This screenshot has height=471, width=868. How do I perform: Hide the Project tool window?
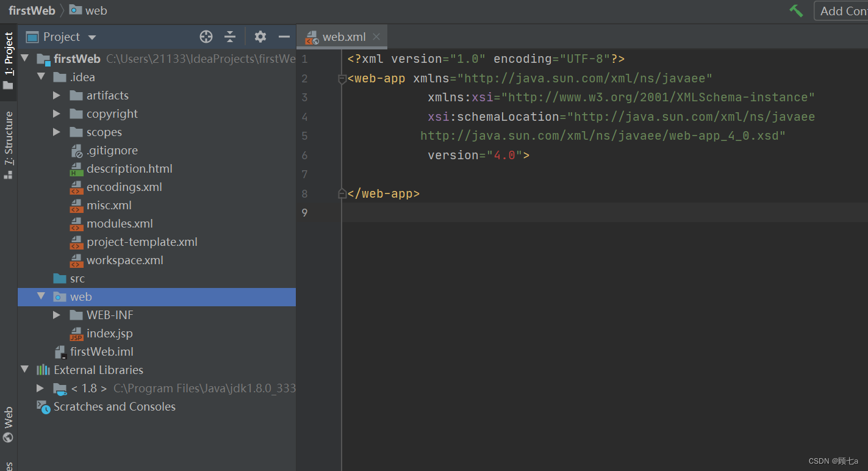(x=284, y=37)
